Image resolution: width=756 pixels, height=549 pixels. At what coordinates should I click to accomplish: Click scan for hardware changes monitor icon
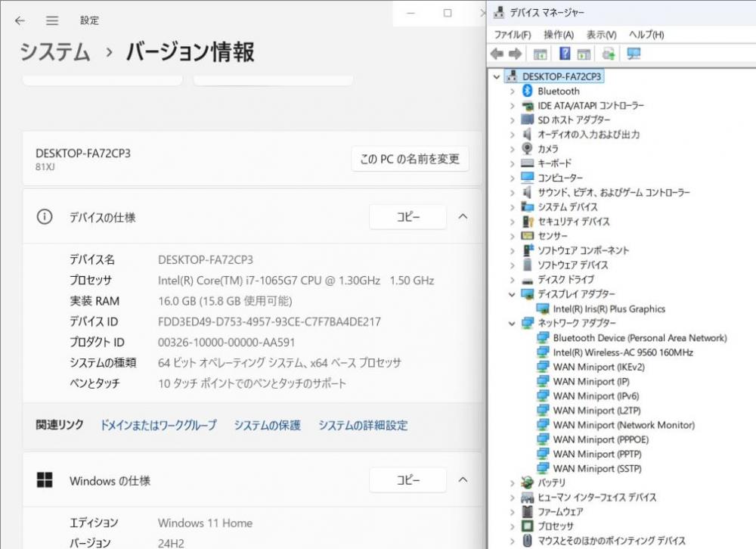(x=634, y=54)
